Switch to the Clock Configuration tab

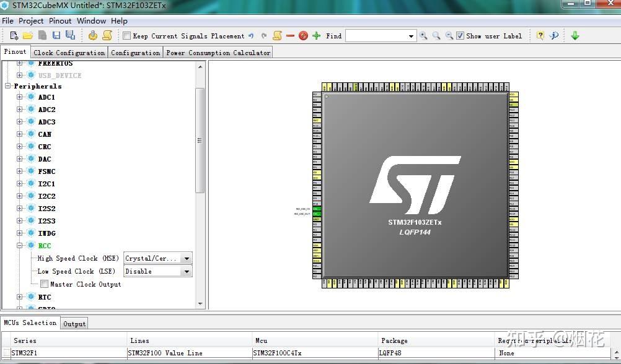(69, 52)
